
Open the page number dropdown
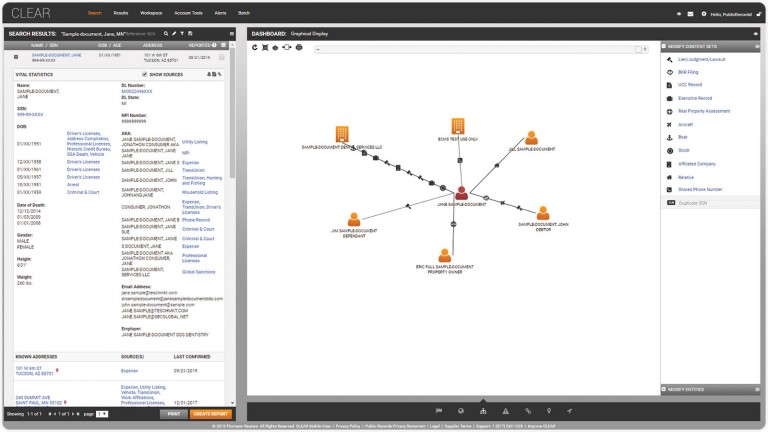pyautogui.click(x=102, y=413)
